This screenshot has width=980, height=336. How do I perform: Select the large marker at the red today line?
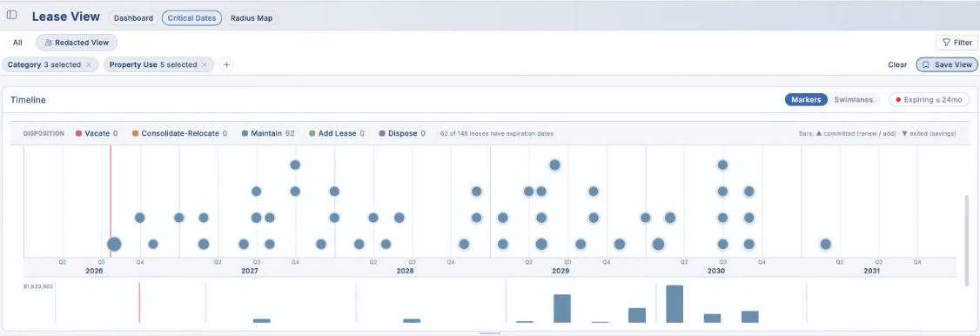(114, 245)
